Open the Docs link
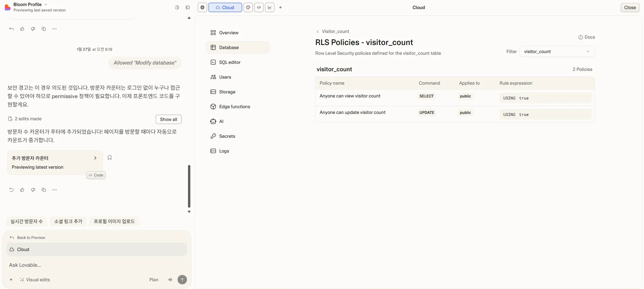Screen dimensions: 644x289 point(587,37)
